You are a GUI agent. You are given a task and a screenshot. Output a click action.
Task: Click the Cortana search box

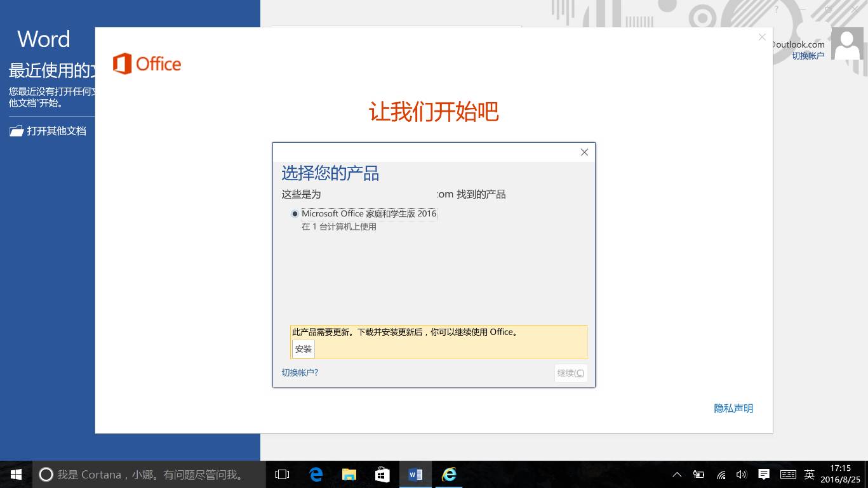coord(146,474)
